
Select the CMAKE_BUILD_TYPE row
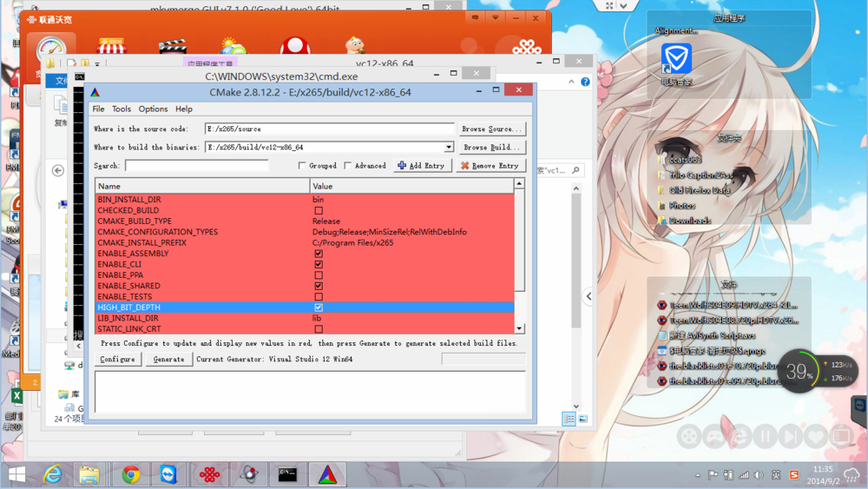pyautogui.click(x=305, y=221)
